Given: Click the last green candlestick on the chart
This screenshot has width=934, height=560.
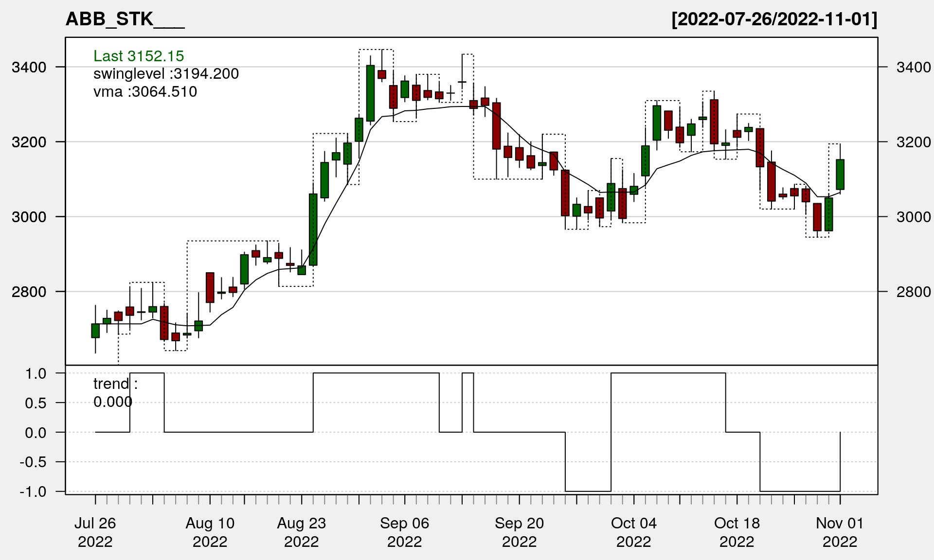Looking at the screenshot, I should tap(840, 175).
